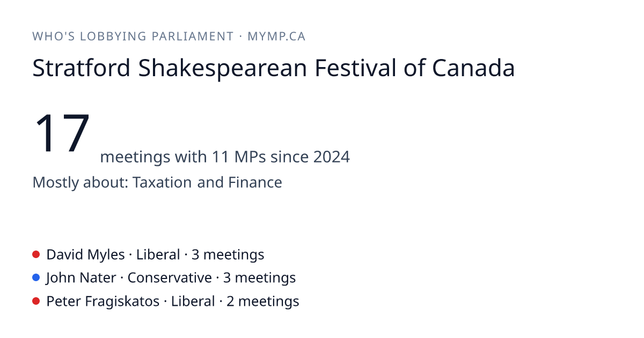Screen dimensions: 644x338
Task: Click the WHO'S LOBBYING PARLIAMENT header text
Action: [x=133, y=36]
